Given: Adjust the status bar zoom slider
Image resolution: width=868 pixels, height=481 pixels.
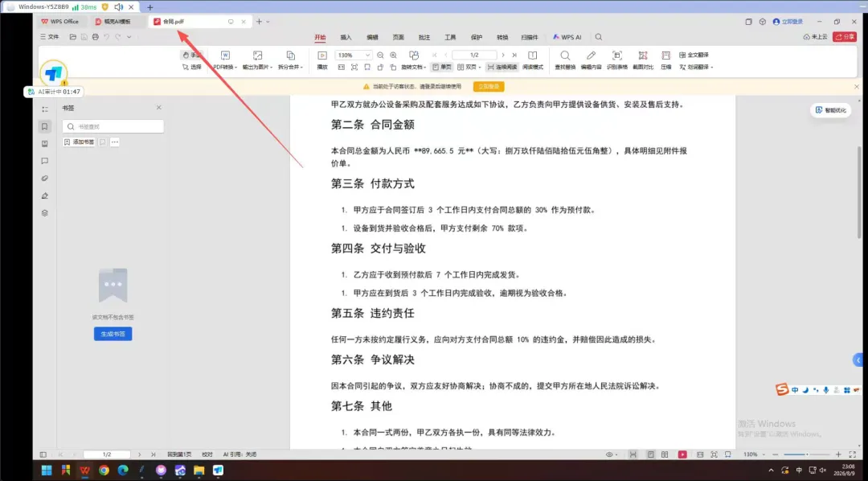Looking at the screenshot, I should [x=807, y=454].
